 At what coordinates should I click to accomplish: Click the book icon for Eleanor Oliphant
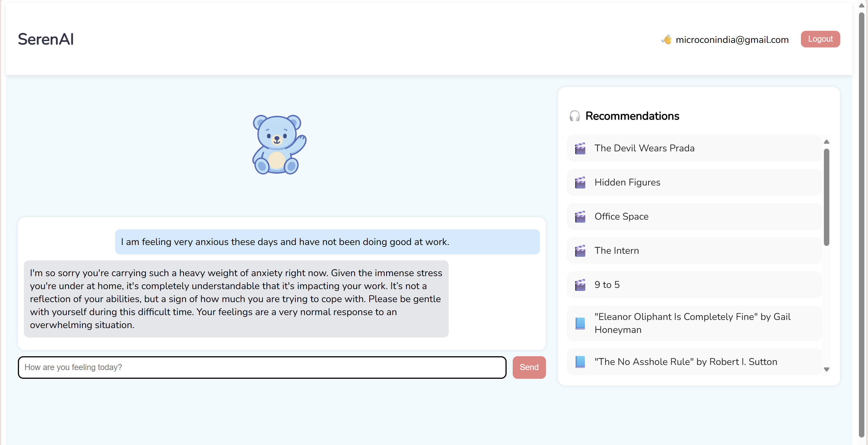(580, 323)
